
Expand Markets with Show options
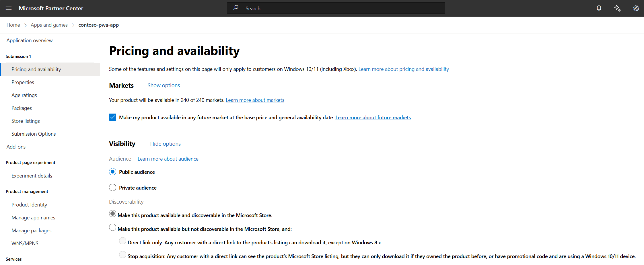(164, 85)
